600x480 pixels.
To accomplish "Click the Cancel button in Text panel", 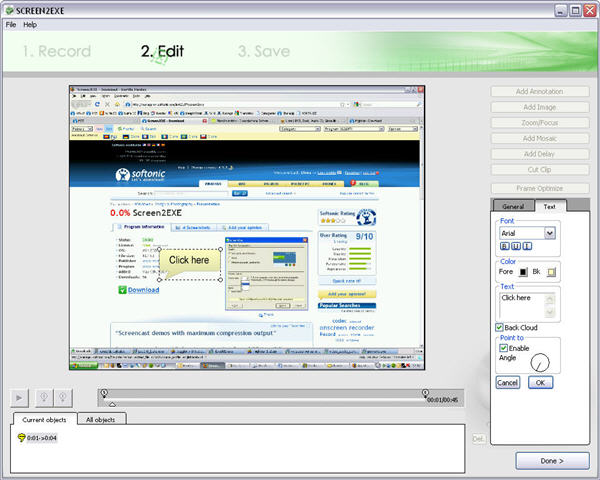I will coord(508,382).
